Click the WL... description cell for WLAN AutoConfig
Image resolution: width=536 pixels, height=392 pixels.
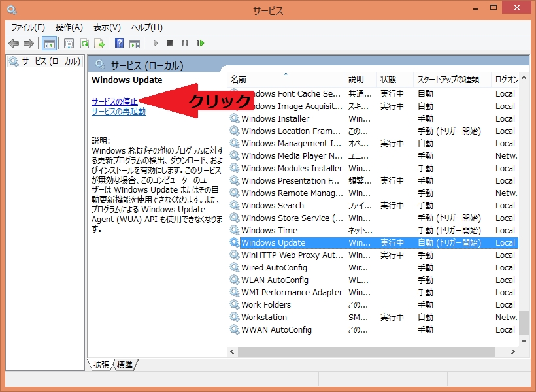pyautogui.click(x=358, y=280)
